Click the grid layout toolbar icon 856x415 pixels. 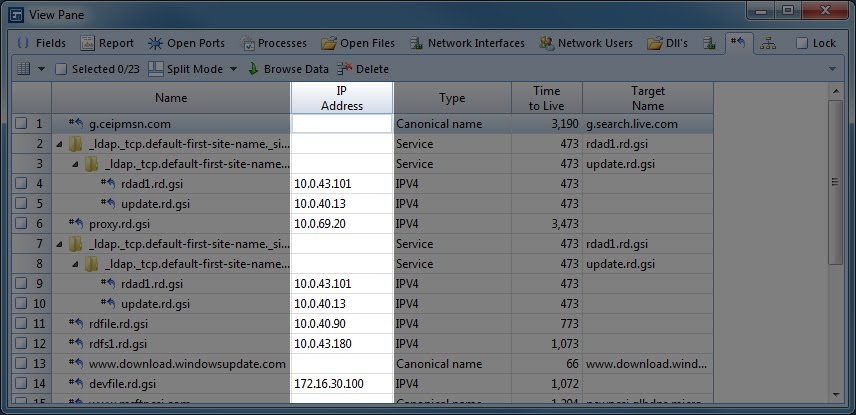click(x=23, y=69)
